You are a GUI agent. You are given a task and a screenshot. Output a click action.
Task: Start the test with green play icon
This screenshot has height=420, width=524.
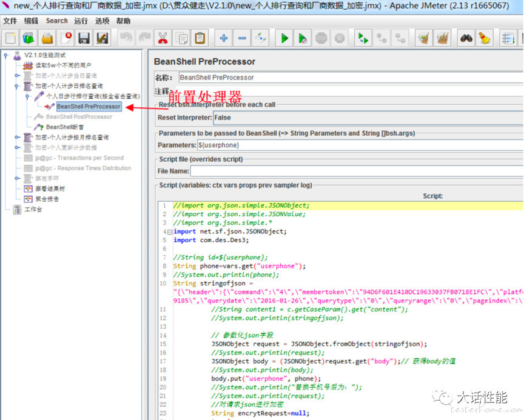point(284,38)
